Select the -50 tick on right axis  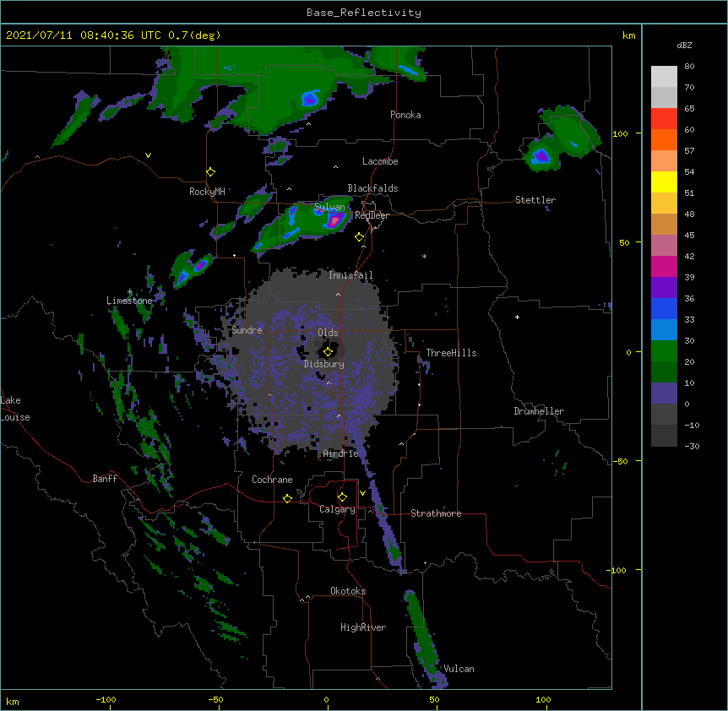[620, 461]
